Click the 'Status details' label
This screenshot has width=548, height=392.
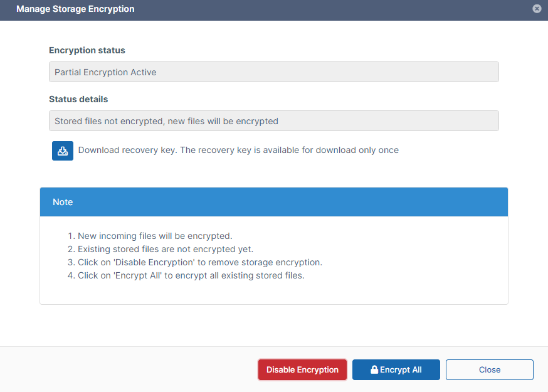click(x=78, y=99)
